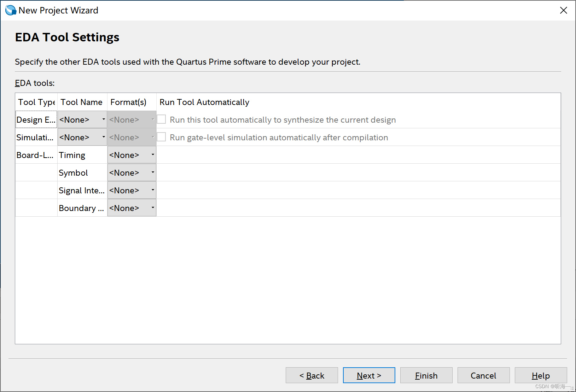The height and width of the screenshot is (392, 576).
Task: Click the Tool Name column header
Action: point(82,102)
